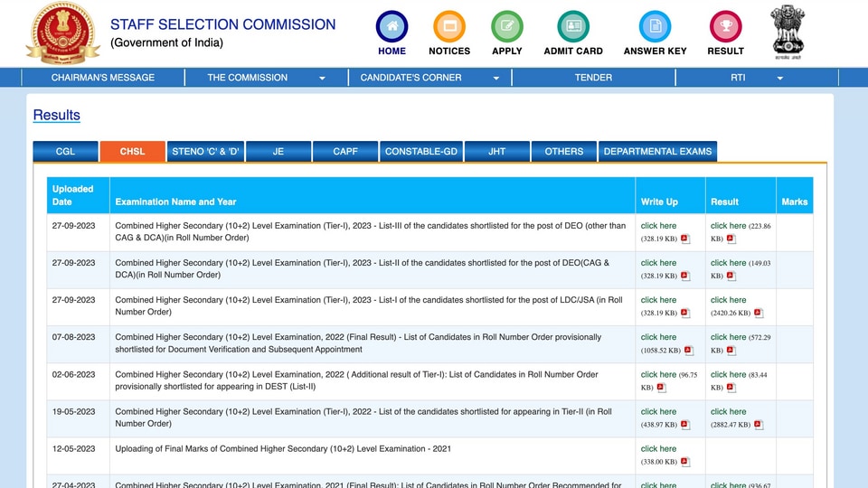Open the Home icon in header
Image resolution: width=868 pixels, height=488 pixels.
click(x=392, y=26)
